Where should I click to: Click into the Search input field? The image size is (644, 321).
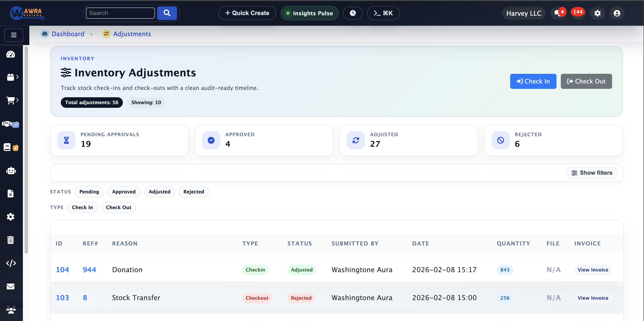(x=120, y=13)
